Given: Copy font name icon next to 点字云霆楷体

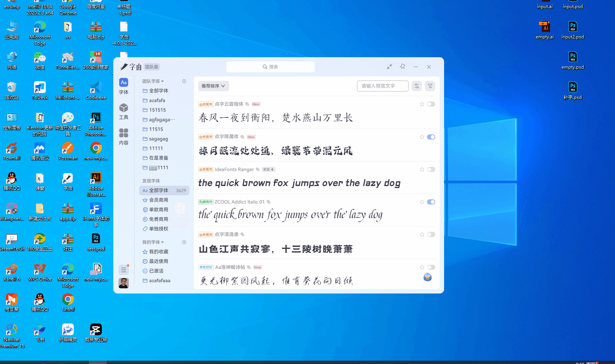Looking at the screenshot, I should (x=247, y=104).
